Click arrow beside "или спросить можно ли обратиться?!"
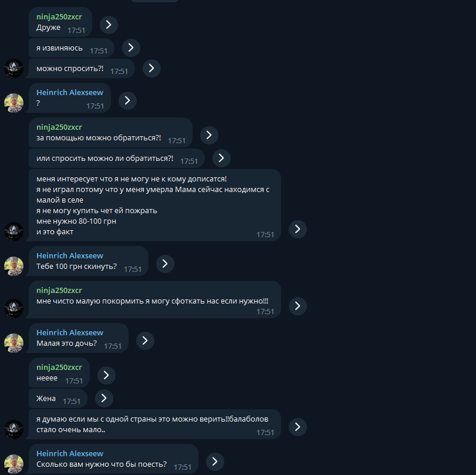 coord(221,157)
